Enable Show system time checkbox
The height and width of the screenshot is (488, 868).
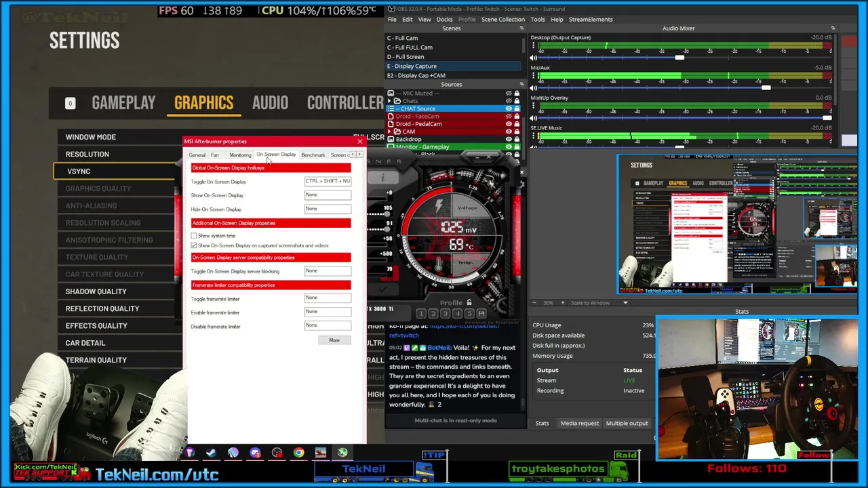(194, 236)
